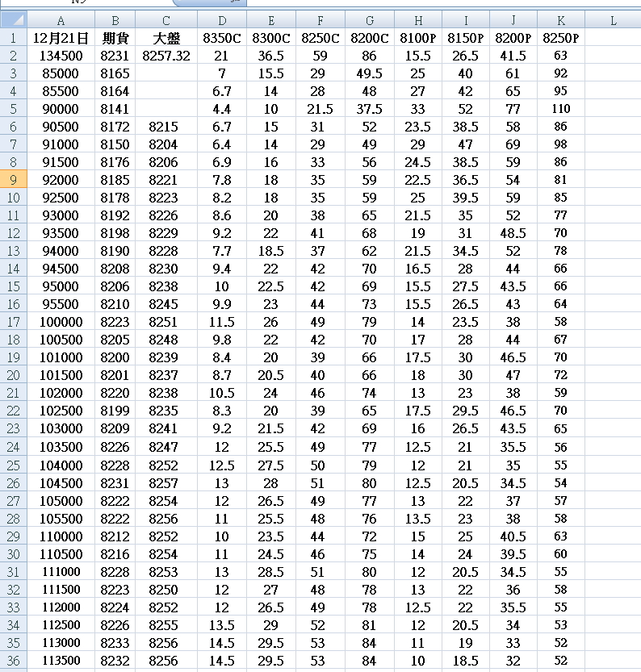Click cell D17 with value 11.5

coord(222,321)
